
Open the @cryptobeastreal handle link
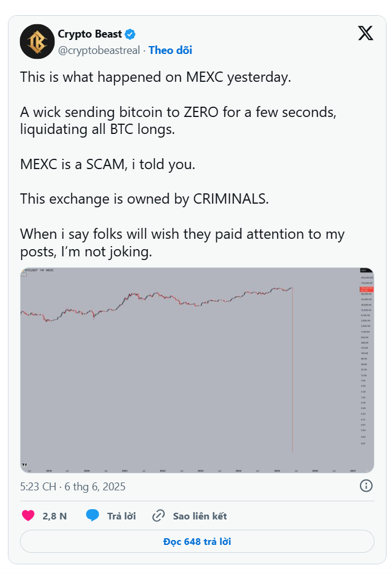coord(99,50)
